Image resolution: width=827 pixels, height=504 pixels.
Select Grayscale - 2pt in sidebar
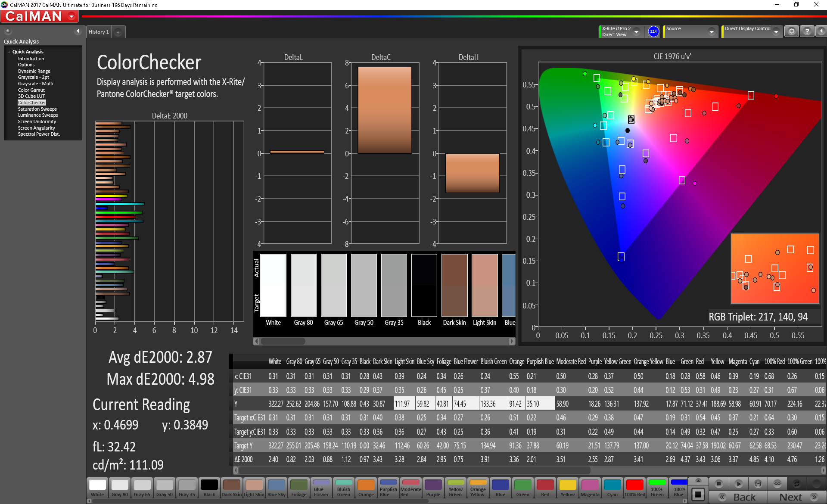(34, 77)
